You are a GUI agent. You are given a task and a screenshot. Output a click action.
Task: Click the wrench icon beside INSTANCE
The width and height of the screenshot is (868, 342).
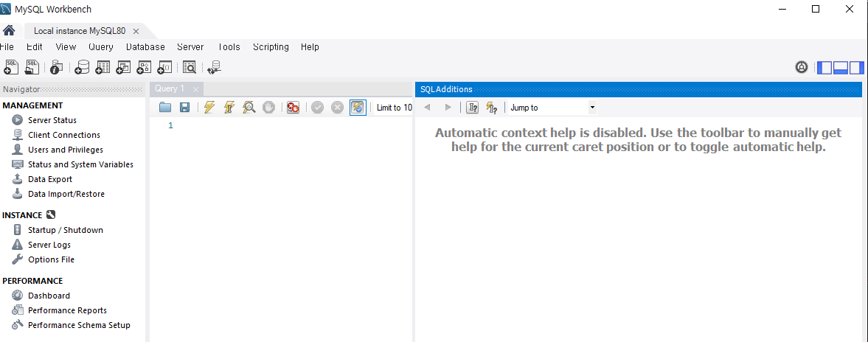pos(51,215)
